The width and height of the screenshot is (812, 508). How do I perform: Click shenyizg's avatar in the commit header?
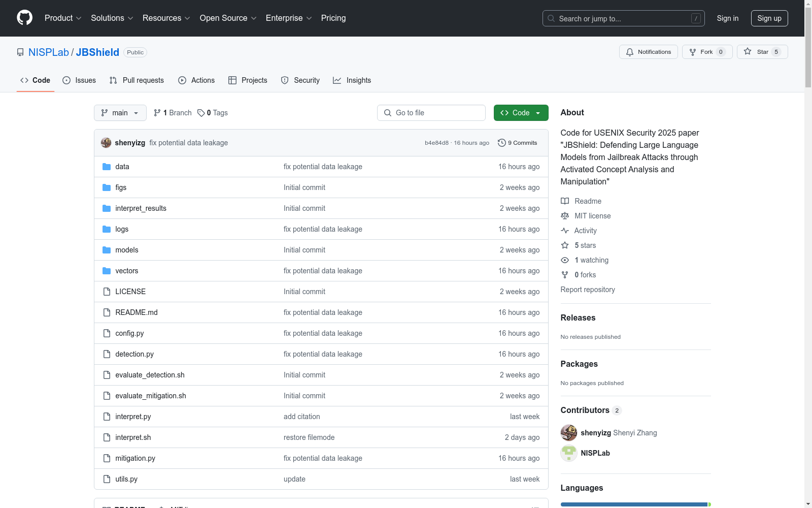click(106, 143)
